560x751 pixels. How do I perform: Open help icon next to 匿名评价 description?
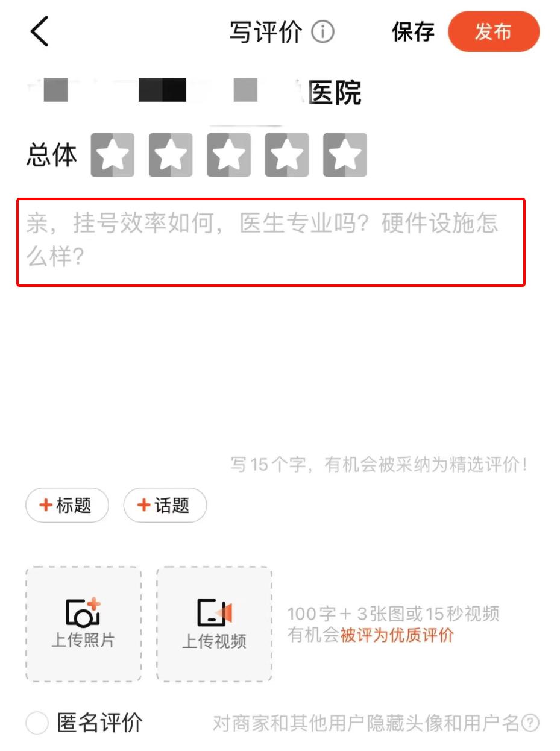[530, 722]
